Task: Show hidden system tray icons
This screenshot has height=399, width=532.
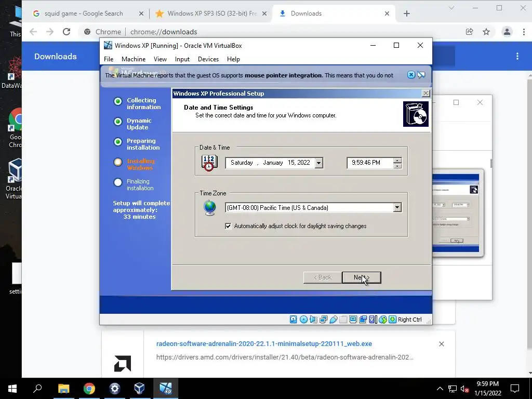Action: click(x=440, y=389)
